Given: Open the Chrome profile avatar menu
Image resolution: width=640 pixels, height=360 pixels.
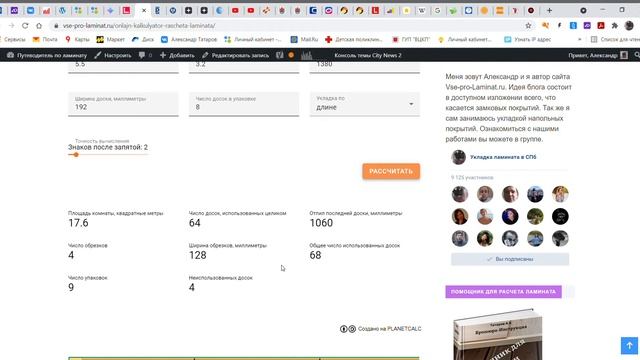Looking at the screenshot, I should 629,26.
